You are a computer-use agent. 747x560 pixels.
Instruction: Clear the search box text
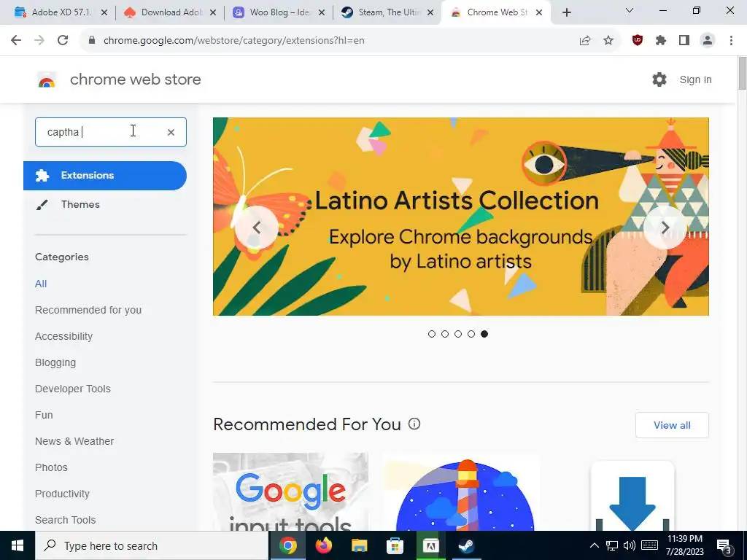[x=171, y=133]
